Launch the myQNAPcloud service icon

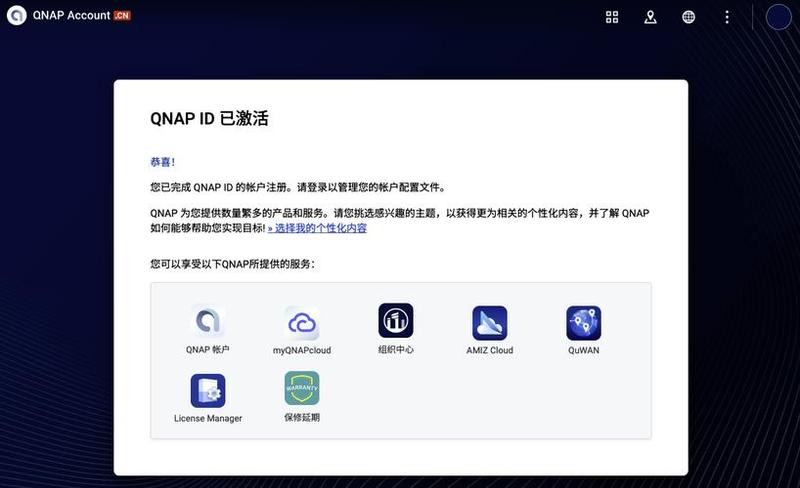pyautogui.click(x=302, y=323)
